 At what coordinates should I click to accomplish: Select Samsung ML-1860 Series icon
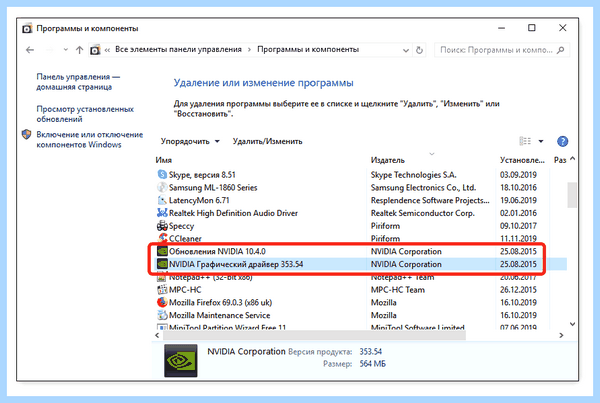pyautogui.click(x=162, y=187)
